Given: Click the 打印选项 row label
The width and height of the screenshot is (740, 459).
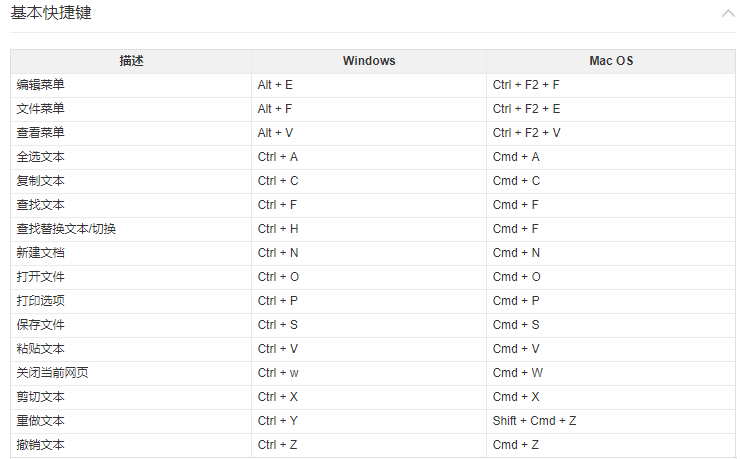Looking at the screenshot, I should [41, 301].
